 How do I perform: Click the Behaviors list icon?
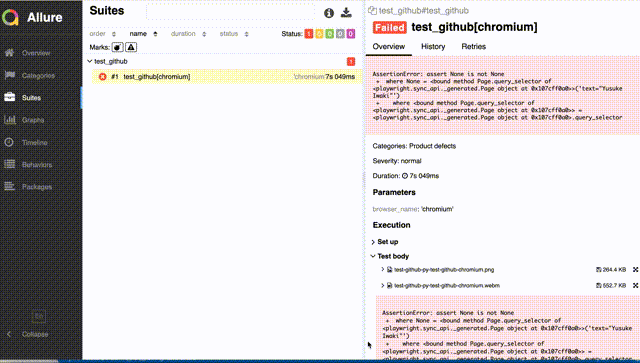(9, 164)
